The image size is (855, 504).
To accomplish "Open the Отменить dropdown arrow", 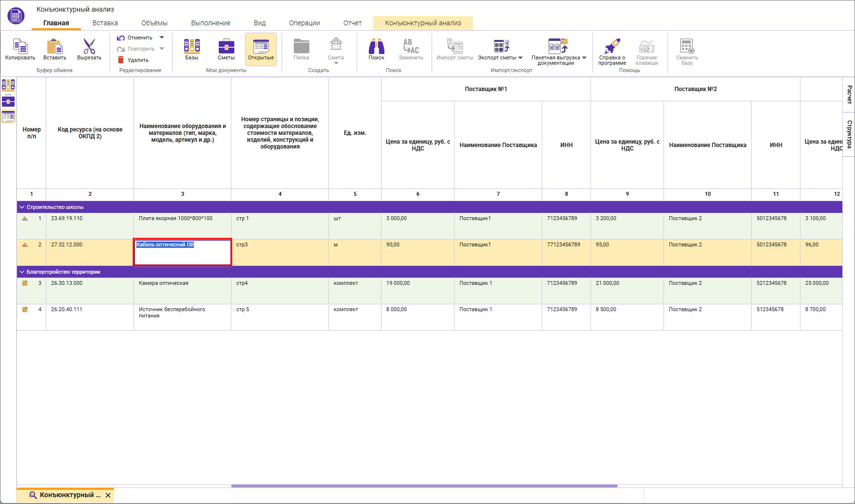I will [162, 37].
